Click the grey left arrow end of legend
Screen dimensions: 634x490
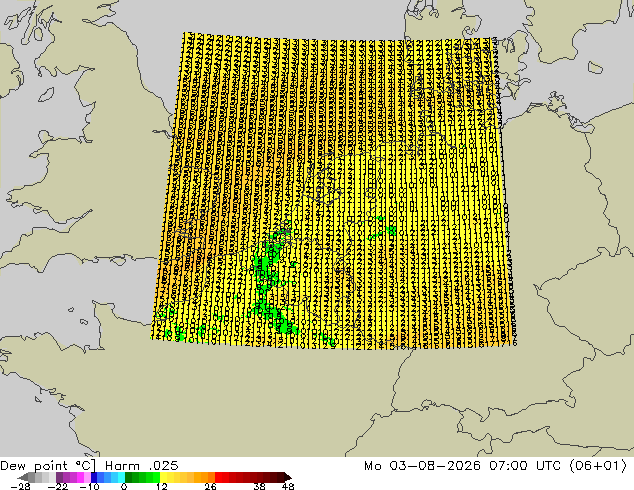coord(22,477)
